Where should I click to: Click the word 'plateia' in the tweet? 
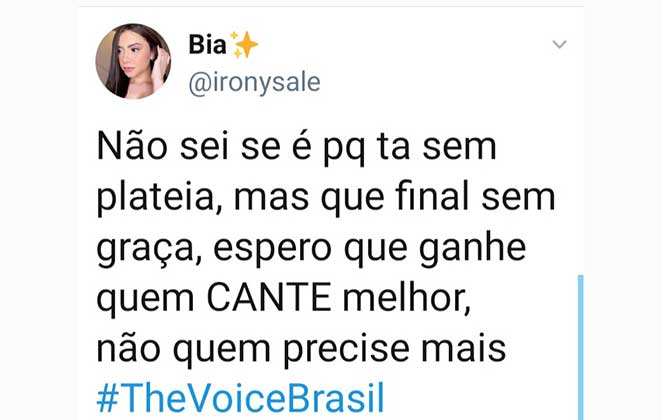tap(160, 197)
